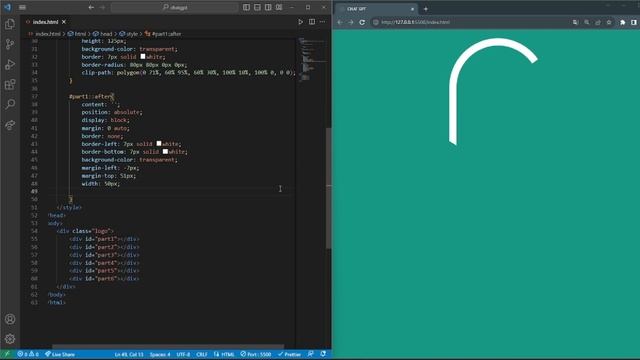This screenshot has width=640, height=360.
Task: Click the '#part1::after' selector on line 37
Action: coord(91,96)
